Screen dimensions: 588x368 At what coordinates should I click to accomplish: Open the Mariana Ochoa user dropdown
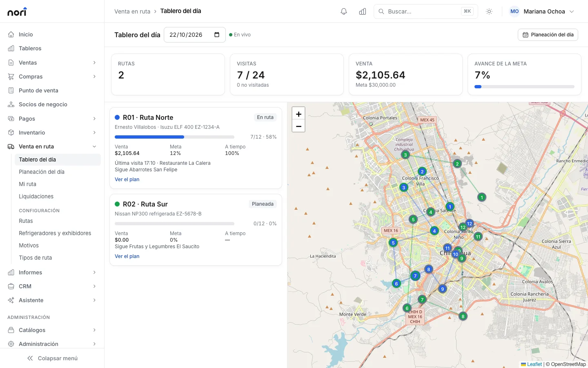tap(542, 11)
